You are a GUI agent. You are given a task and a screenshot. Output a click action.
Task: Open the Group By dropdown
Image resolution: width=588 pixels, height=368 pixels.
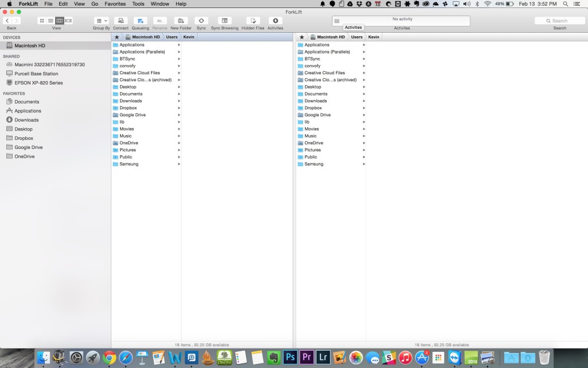click(x=101, y=21)
